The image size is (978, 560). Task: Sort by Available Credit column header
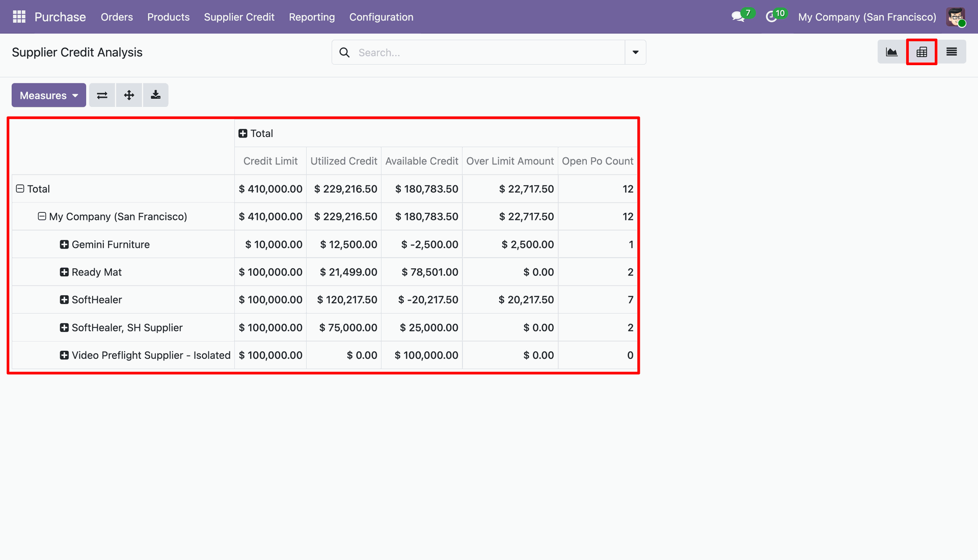pyautogui.click(x=422, y=161)
